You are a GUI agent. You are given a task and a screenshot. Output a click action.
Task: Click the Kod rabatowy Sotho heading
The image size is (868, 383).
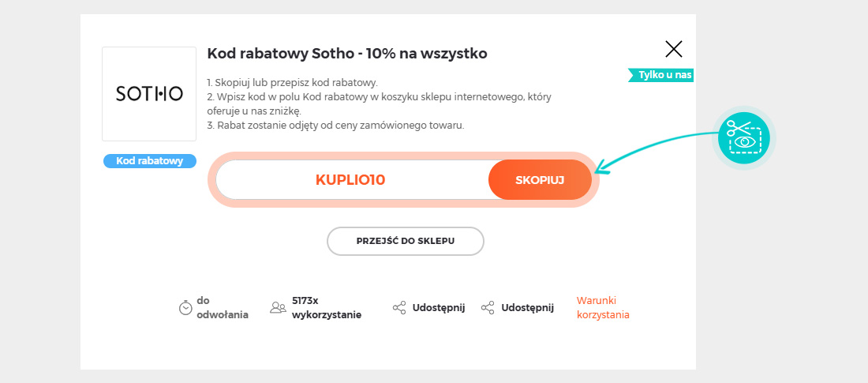(x=347, y=54)
